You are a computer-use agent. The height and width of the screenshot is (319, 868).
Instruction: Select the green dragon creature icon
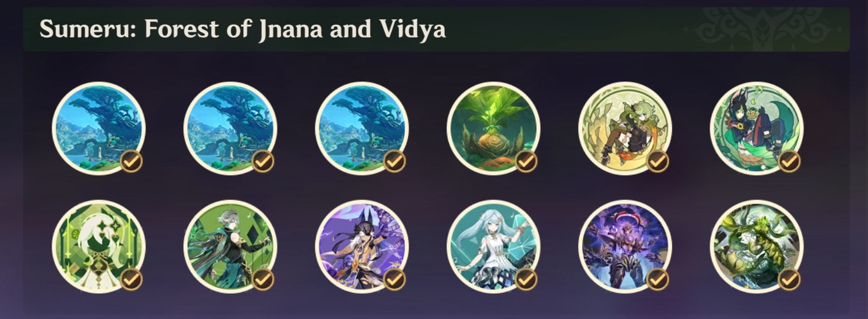click(756, 246)
